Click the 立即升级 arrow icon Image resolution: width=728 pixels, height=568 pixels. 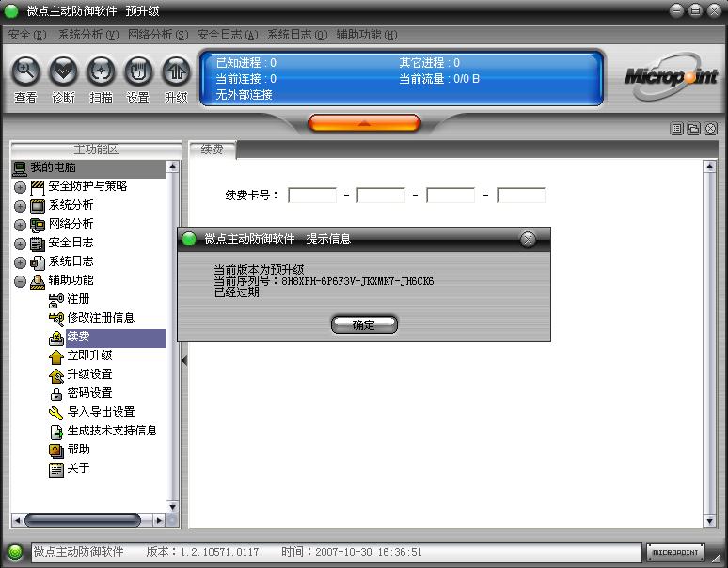[56, 356]
